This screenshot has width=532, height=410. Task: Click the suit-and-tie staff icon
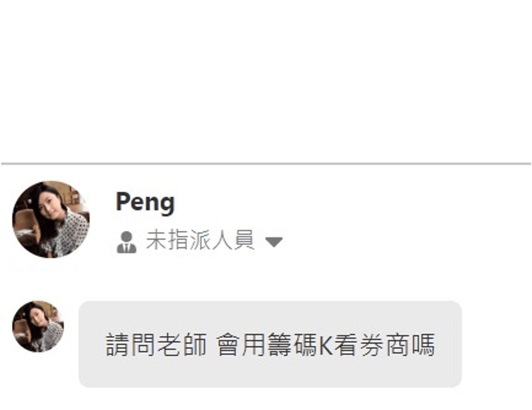pos(127,242)
